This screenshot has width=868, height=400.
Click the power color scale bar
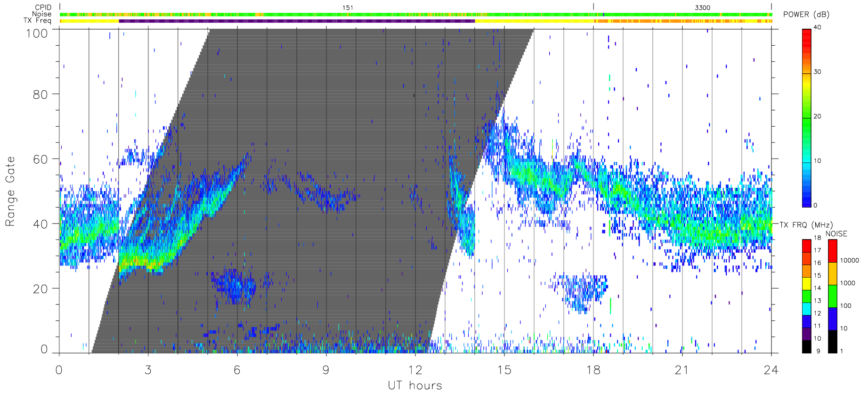[x=807, y=118]
